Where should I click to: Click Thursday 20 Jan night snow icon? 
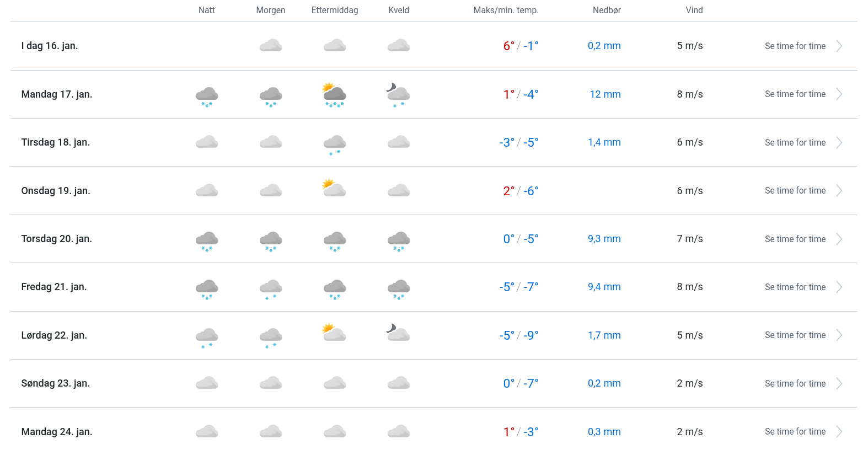click(x=207, y=240)
